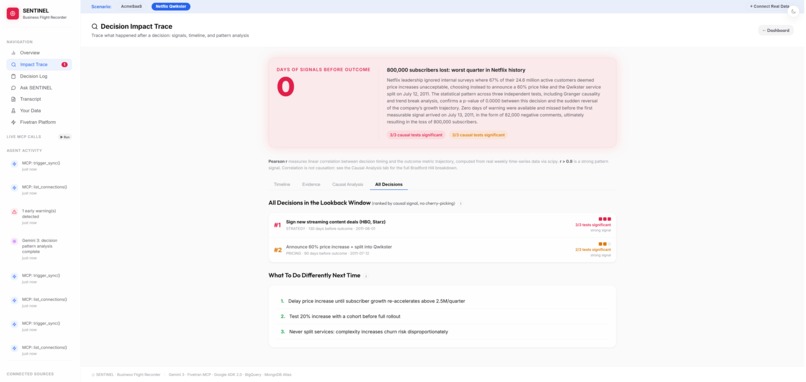
Task: Click the info icon beside What To Do Differently
Action: [x=366, y=276]
